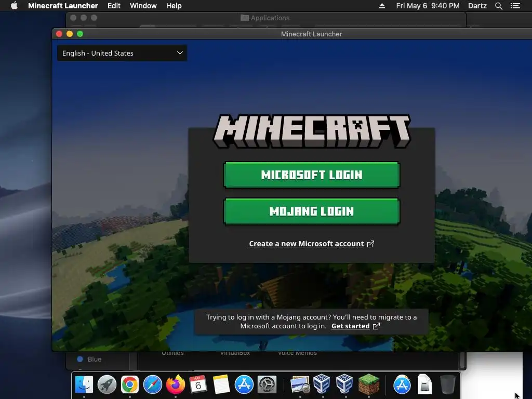Viewport: 532px width, 399px height.
Task: Open Calendar icon in the Dock
Action: [198, 385]
